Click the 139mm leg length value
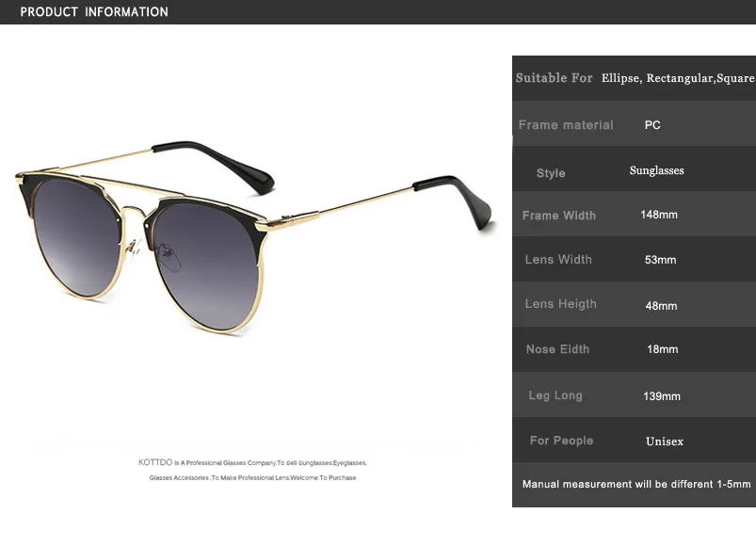The width and height of the screenshot is (756, 546). coord(662,396)
